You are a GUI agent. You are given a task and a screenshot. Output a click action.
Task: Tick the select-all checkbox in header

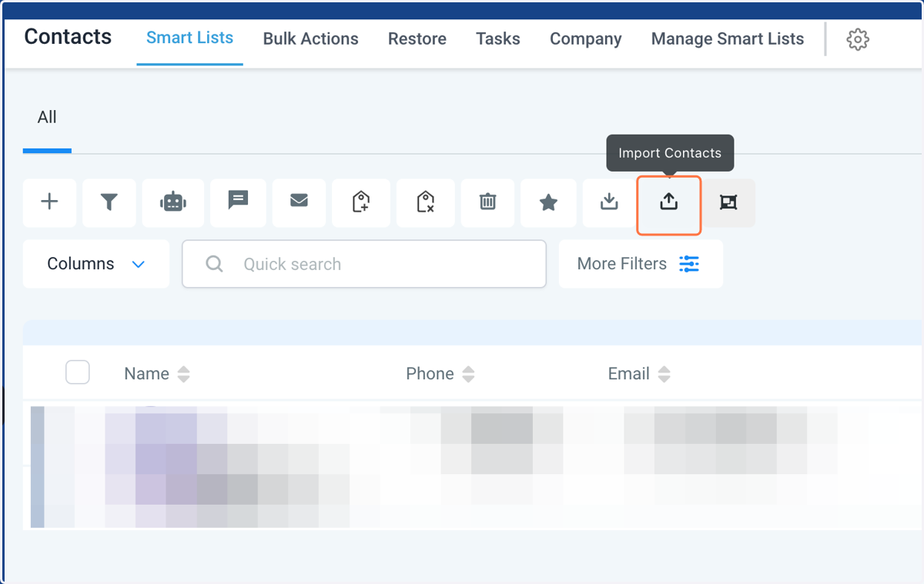pos(78,372)
